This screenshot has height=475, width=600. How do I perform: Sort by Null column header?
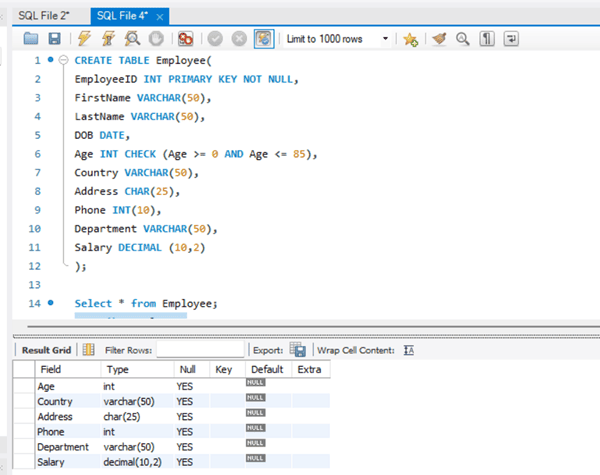[192, 369]
